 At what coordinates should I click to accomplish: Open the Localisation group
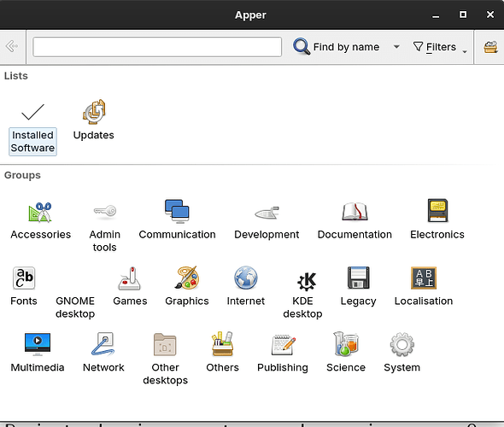(424, 286)
